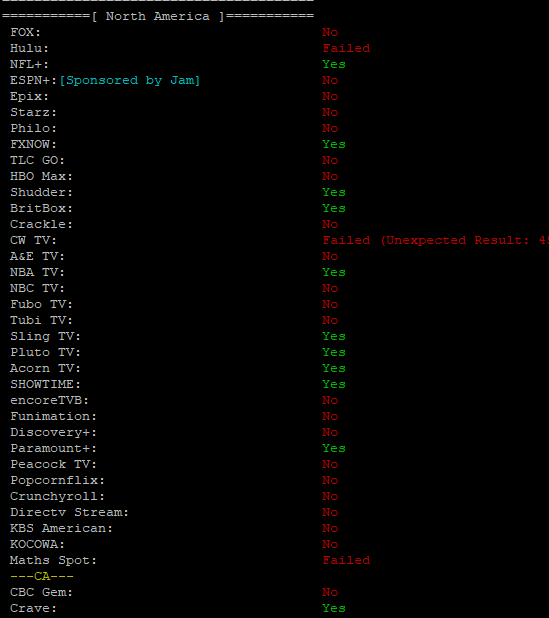The height and width of the screenshot is (618, 549).
Task: Click the North America section header
Action: [158, 17]
